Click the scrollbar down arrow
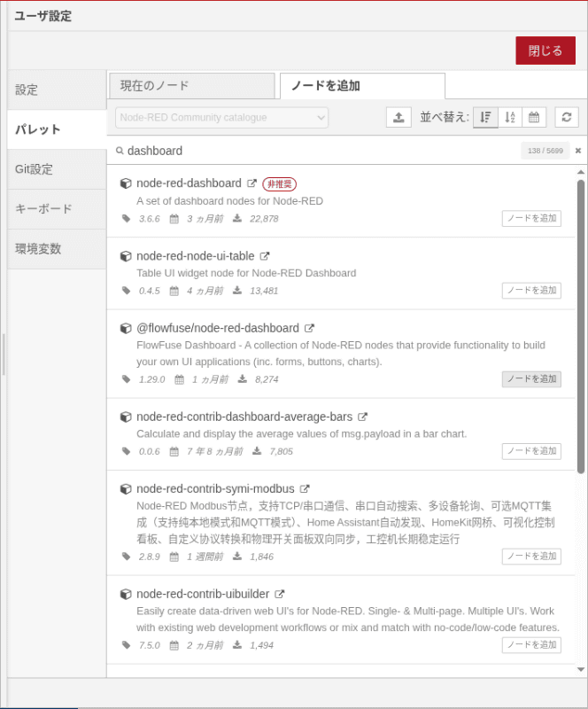 (581, 670)
